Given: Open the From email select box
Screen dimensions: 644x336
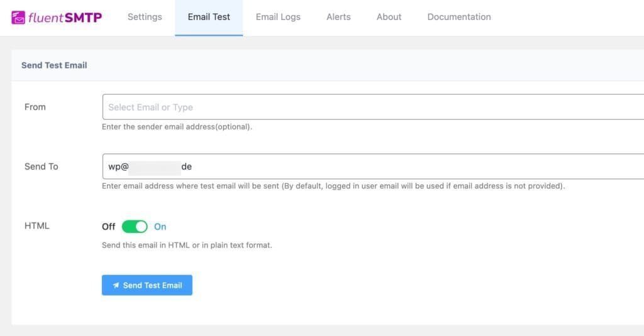Looking at the screenshot, I should tap(373, 107).
